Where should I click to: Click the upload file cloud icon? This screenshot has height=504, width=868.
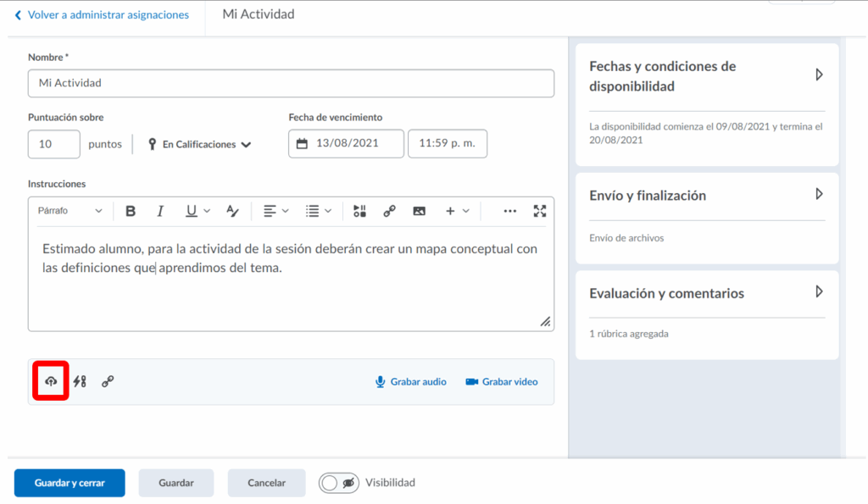point(51,381)
